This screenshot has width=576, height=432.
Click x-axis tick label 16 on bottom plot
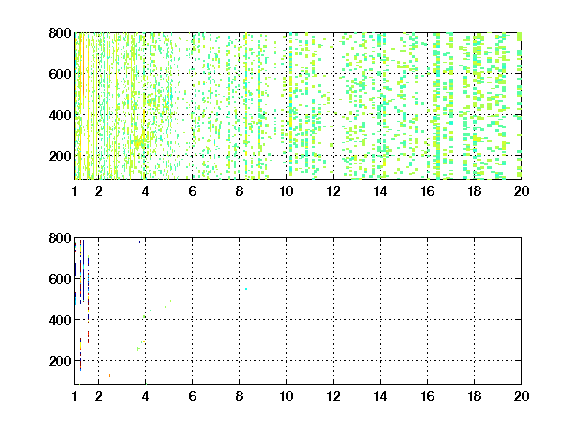[x=427, y=396]
